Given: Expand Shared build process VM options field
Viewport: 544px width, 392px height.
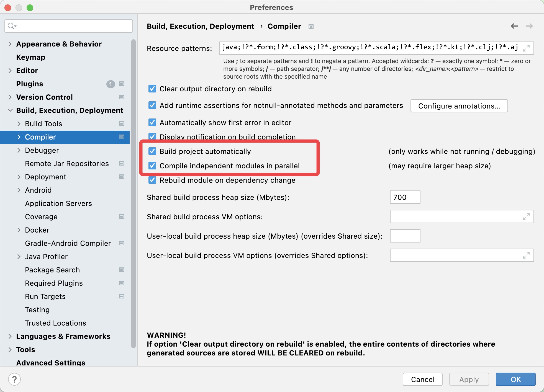Looking at the screenshot, I should point(526,216).
